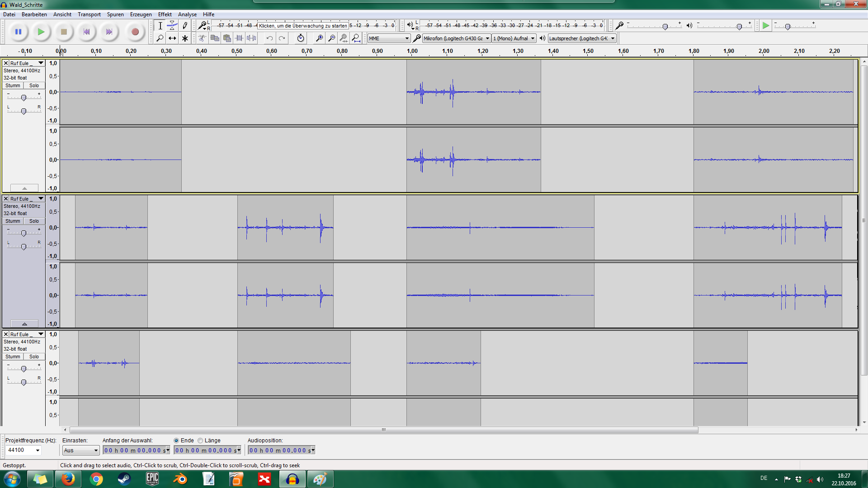868x488 pixels.
Task: Select the Envelope tool
Action: click(x=172, y=26)
